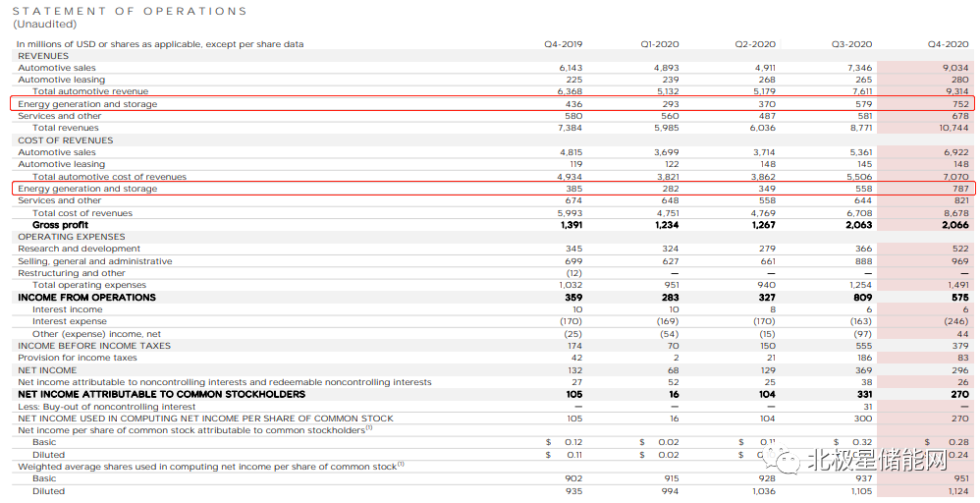This screenshot has height=503, width=980.
Task: Click the Q1-2020 column header
Action: click(x=659, y=44)
